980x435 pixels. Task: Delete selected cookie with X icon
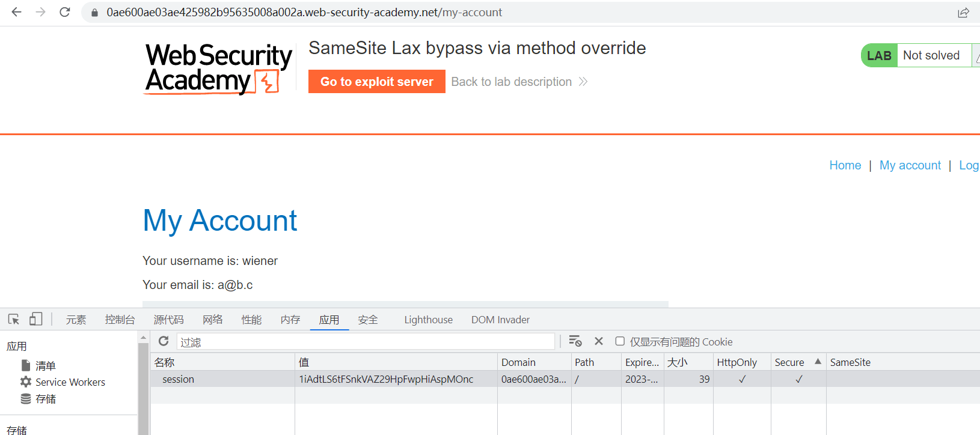[x=598, y=341]
